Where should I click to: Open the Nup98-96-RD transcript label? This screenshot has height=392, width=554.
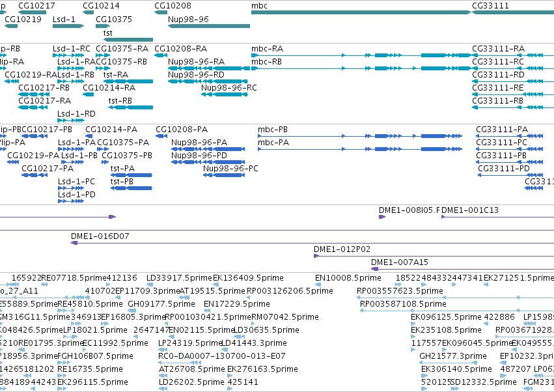coord(196,75)
